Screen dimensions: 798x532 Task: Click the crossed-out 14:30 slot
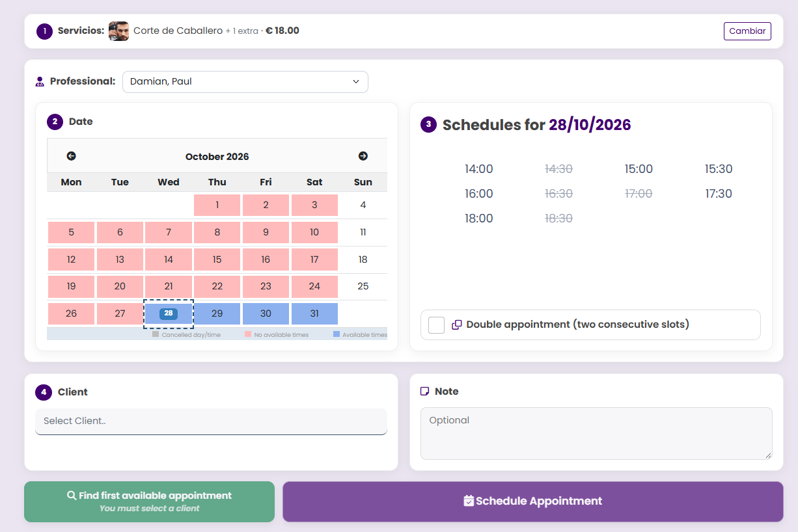coord(558,169)
